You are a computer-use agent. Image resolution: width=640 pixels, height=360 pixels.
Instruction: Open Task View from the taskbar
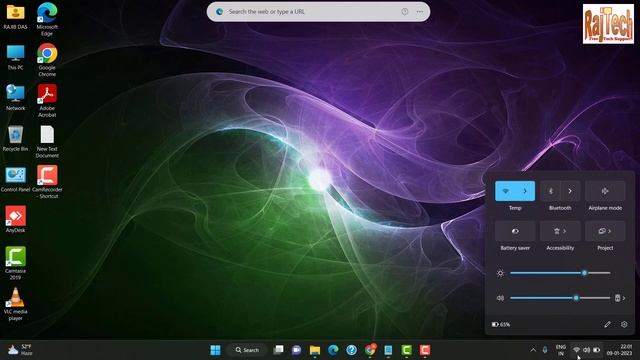tap(278, 350)
